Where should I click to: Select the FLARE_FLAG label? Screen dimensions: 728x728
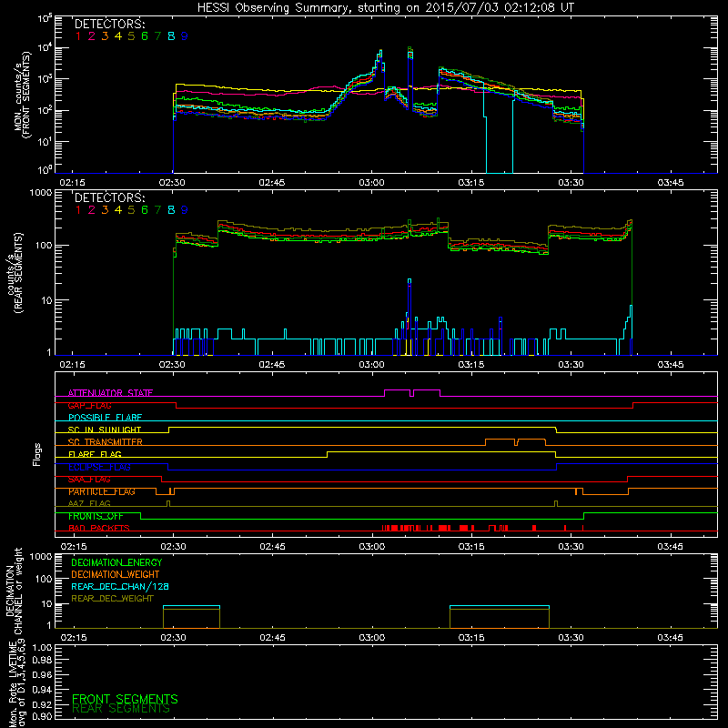(x=95, y=454)
